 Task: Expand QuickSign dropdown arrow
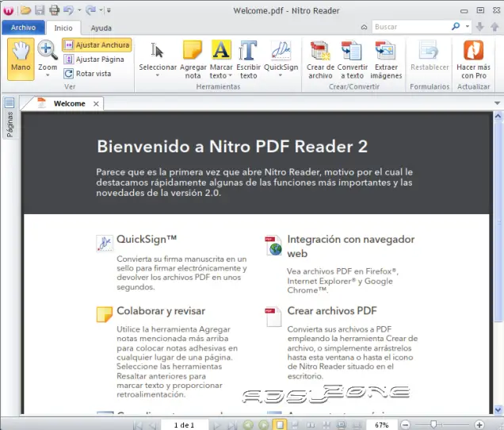281,75
